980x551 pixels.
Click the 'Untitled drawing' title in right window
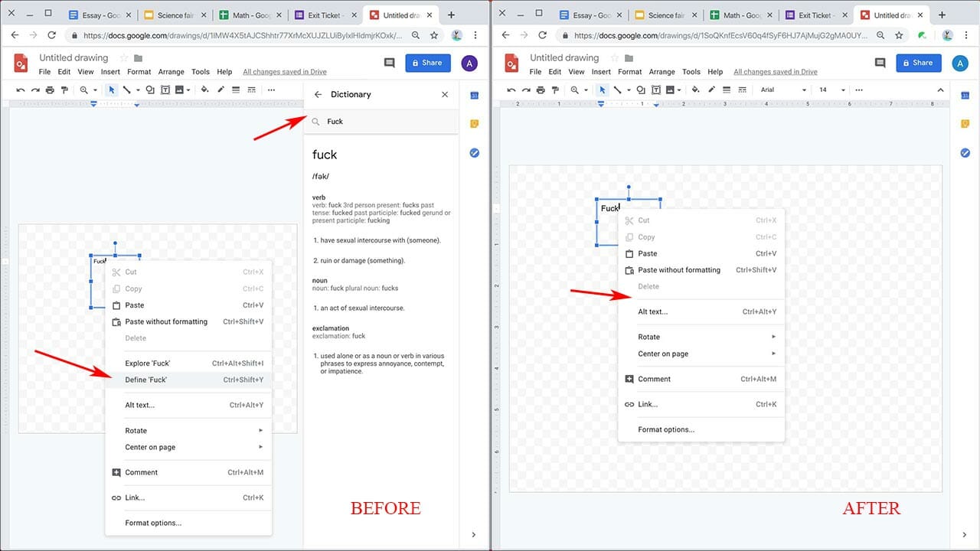(x=564, y=58)
